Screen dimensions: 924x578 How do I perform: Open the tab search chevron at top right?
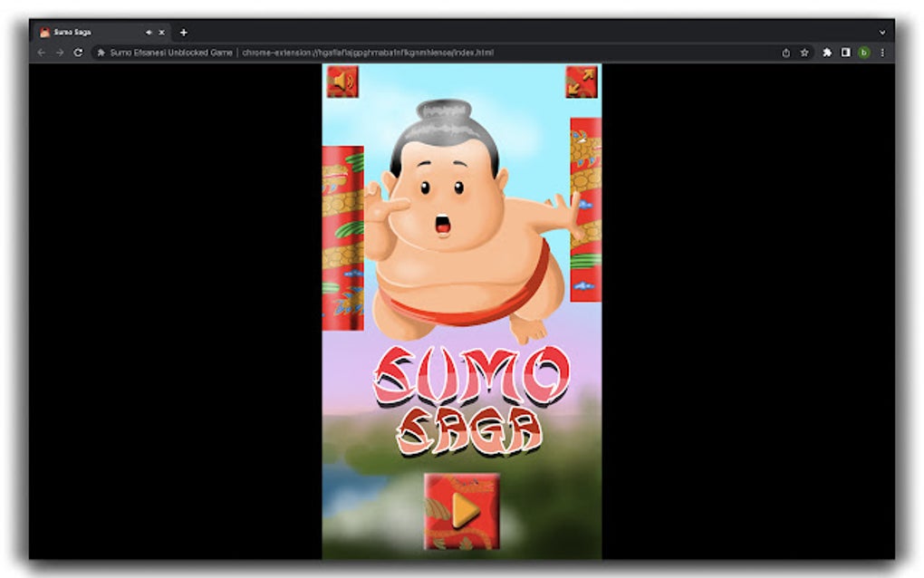pyautogui.click(x=881, y=32)
